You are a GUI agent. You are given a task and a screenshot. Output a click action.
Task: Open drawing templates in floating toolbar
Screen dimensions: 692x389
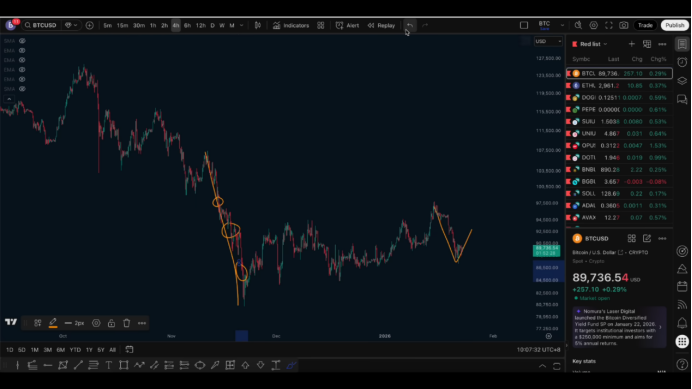pos(38,323)
